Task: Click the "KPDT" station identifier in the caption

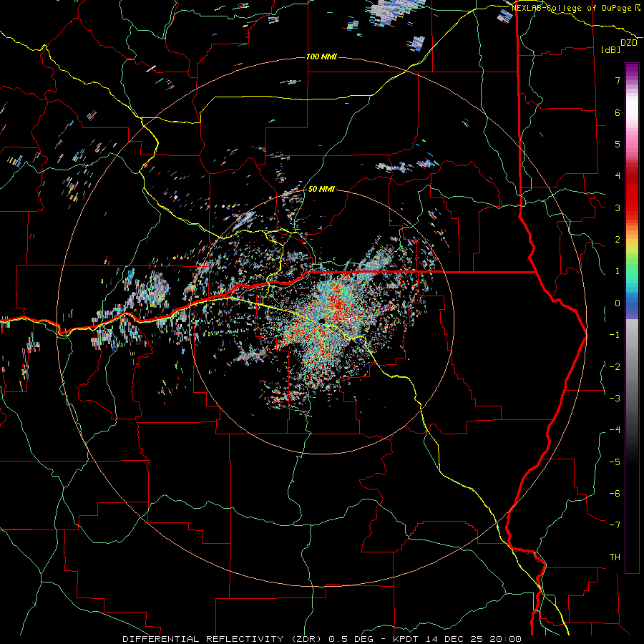Action: [x=407, y=639]
